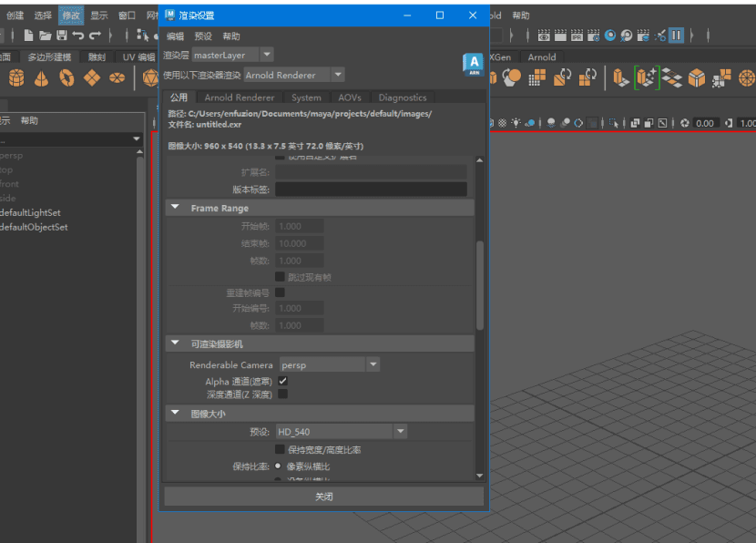The image size is (756, 543).
Task: Switch to the Diagnostics tab
Action: tap(403, 97)
